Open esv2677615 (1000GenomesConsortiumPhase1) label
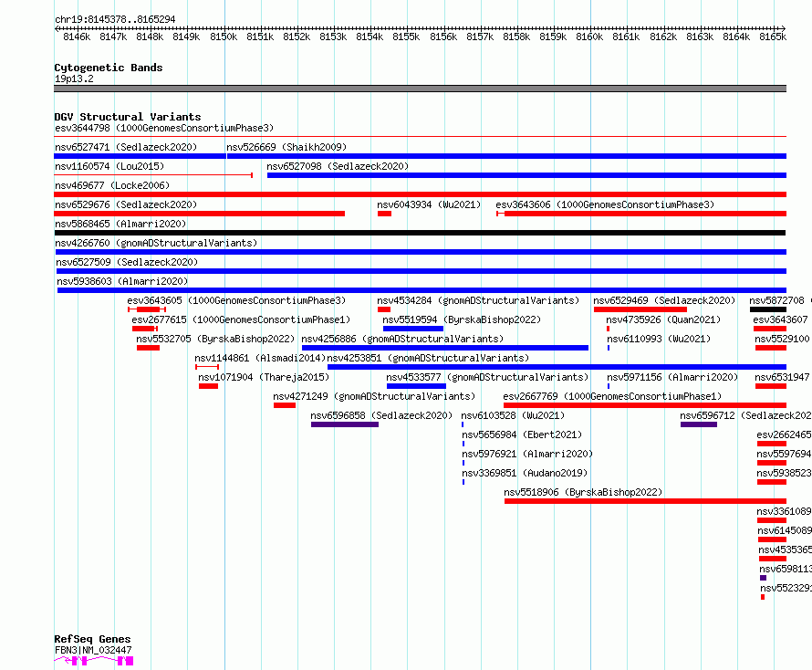This screenshot has height=670, width=812. pyautogui.click(x=241, y=319)
